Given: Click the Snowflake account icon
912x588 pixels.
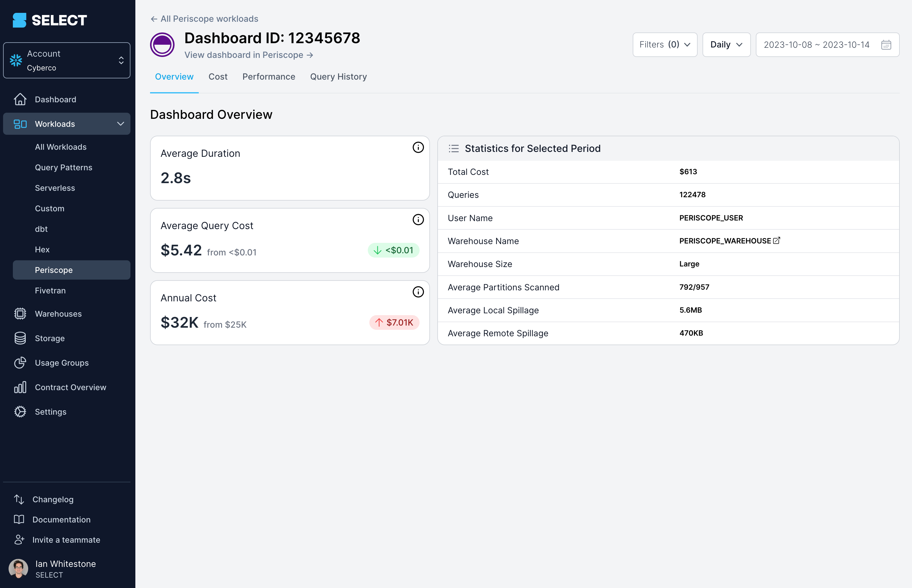Looking at the screenshot, I should (x=16, y=60).
